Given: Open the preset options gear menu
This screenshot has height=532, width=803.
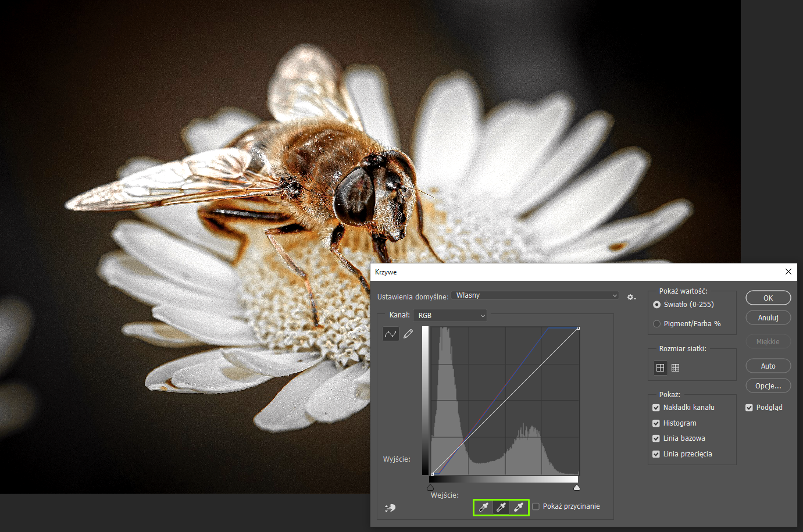Looking at the screenshot, I should click(631, 297).
